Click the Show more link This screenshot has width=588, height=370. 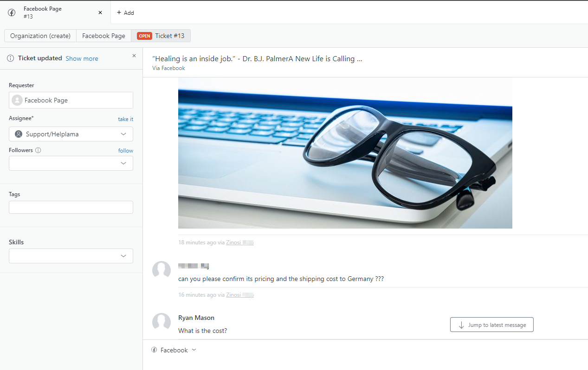coord(82,58)
